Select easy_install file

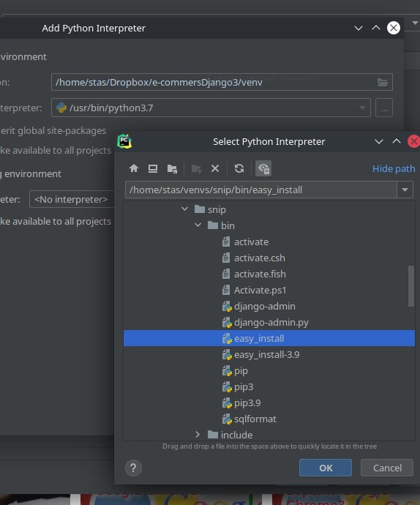pos(269,338)
